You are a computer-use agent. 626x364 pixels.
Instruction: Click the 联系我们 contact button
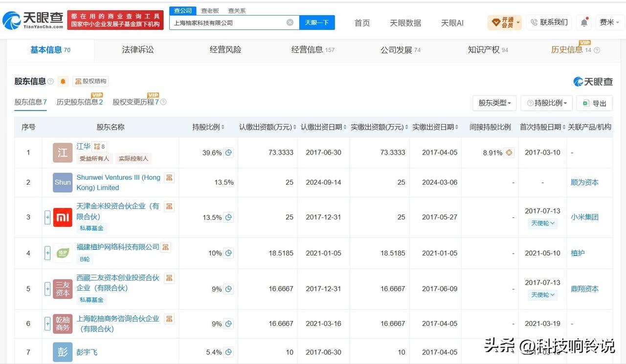click(x=550, y=22)
